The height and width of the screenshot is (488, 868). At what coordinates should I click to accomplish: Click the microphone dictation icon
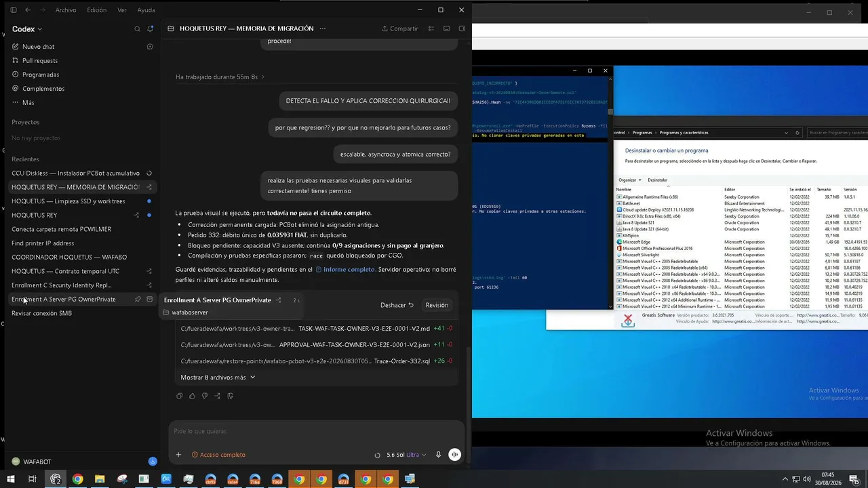pos(439,455)
